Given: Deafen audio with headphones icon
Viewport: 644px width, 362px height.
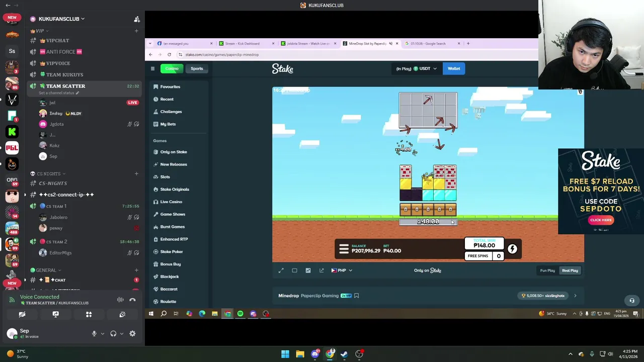Looking at the screenshot, I should pyautogui.click(x=113, y=333).
